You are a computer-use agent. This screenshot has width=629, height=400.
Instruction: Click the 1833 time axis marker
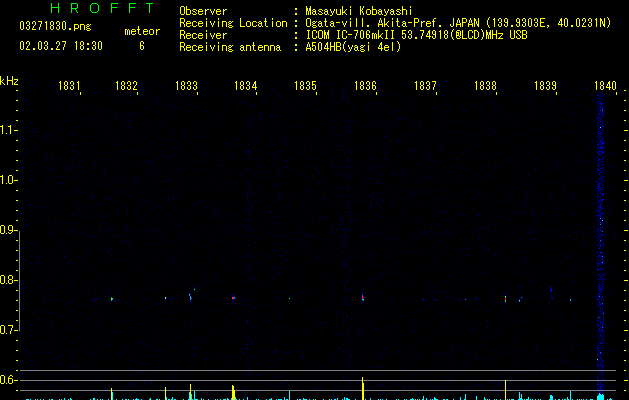tap(187, 86)
